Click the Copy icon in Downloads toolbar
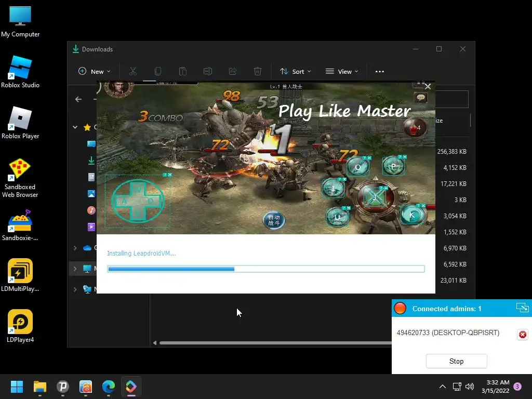Viewport: 532px width, 399px height. (x=158, y=71)
